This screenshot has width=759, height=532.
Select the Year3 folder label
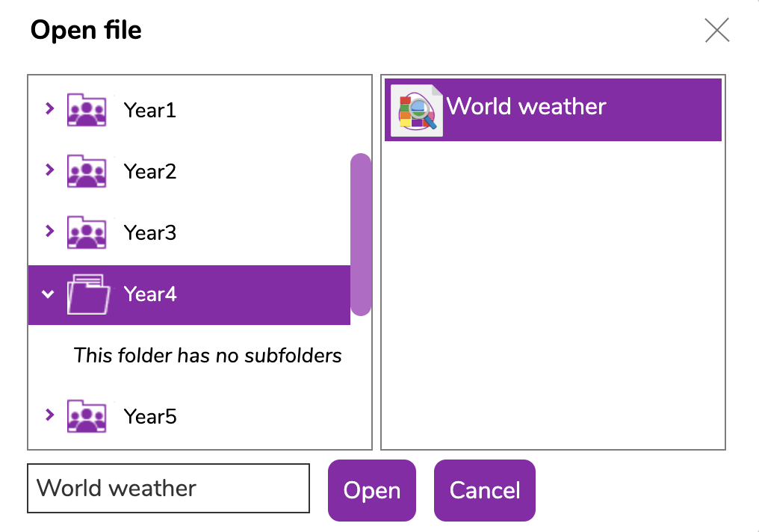pyautogui.click(x=150, y=232)
